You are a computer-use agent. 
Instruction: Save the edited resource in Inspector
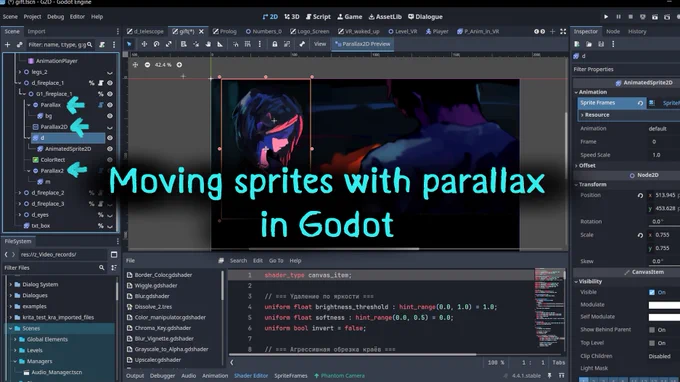[601, 44]
